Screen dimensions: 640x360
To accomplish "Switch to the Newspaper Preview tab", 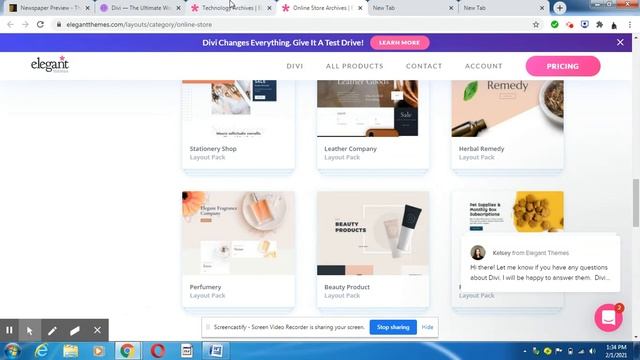I will (49, 8).
